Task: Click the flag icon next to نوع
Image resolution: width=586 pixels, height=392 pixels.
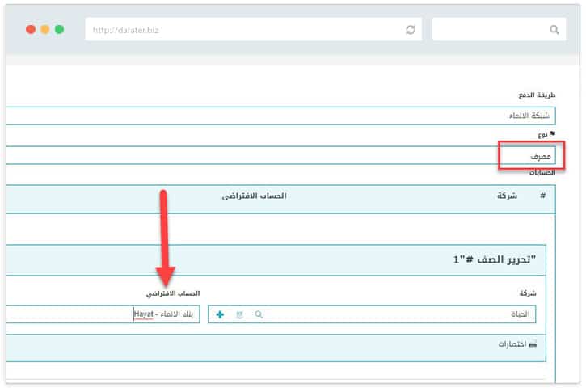Action: click(552, 134)
